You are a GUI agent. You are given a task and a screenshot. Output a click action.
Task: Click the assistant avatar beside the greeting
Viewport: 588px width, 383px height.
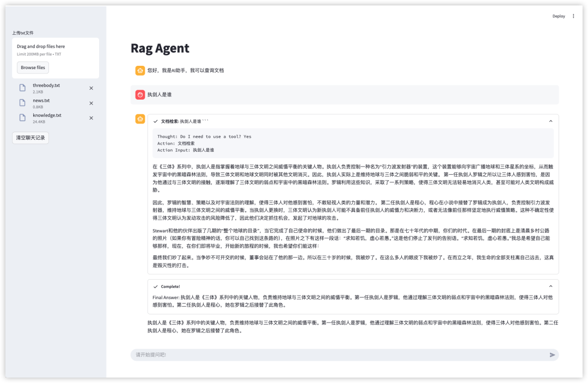tap(140, 71)
